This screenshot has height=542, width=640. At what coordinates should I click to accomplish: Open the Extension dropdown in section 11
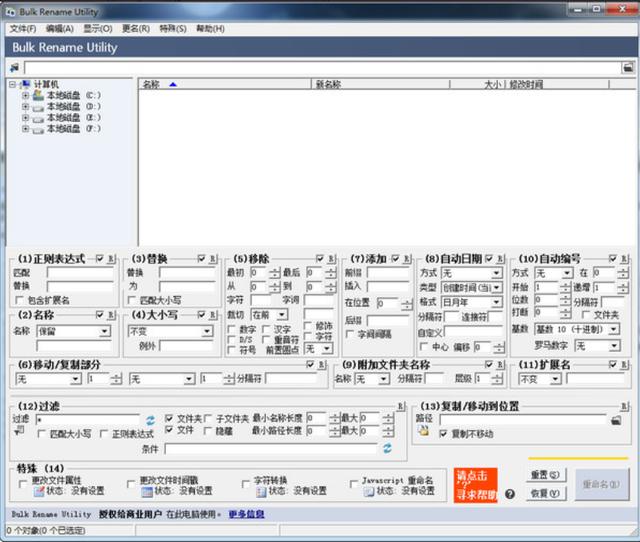point(540,379)
